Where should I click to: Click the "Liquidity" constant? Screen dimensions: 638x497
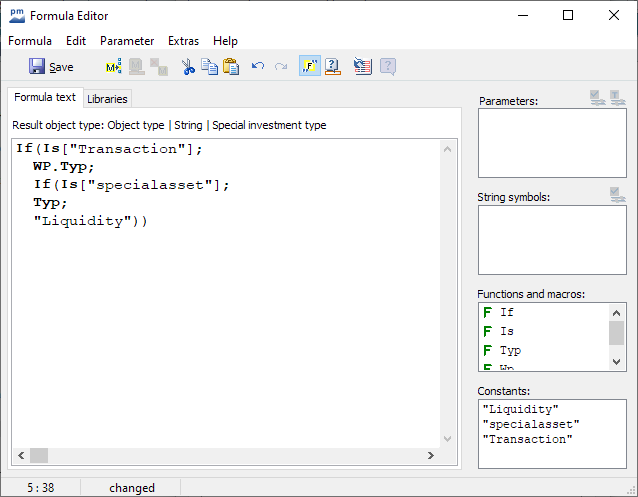coord(520,409)
